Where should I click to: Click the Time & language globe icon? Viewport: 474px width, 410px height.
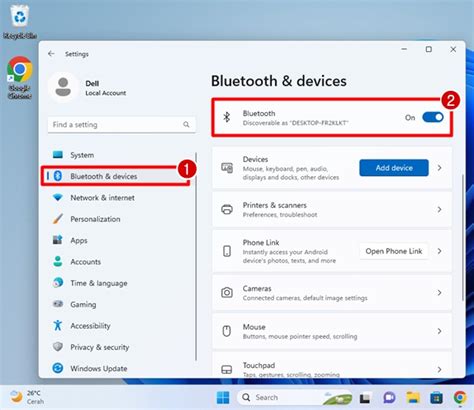click(58, 283)
